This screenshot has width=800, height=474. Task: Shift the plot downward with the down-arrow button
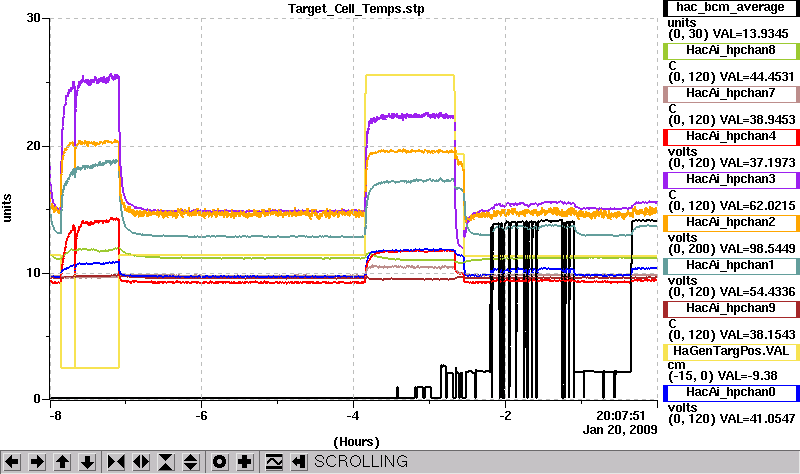[87, 462]
